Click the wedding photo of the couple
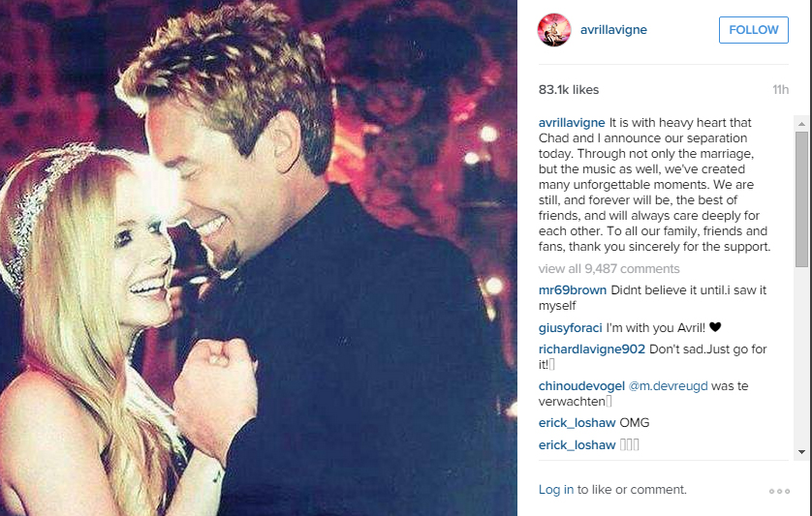Screen dimensions: 812x516 pyautogui.click(x=259, y=258)
